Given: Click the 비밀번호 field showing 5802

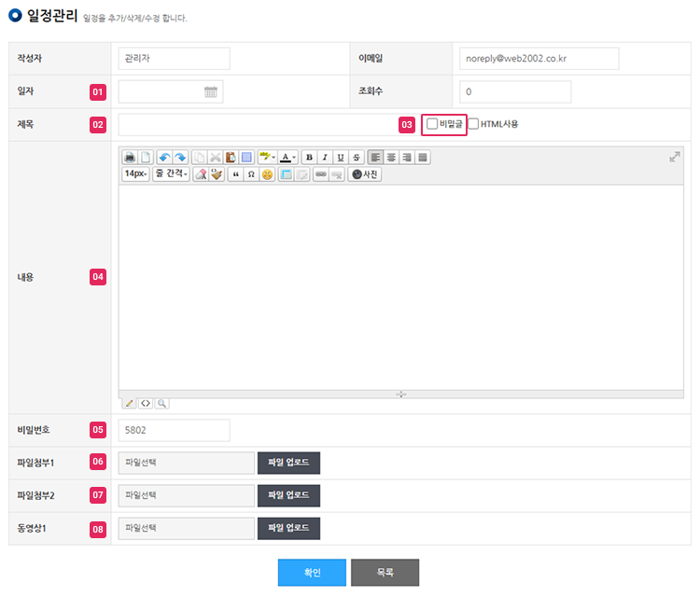Looking at the screenshot, I should (175, 430).
